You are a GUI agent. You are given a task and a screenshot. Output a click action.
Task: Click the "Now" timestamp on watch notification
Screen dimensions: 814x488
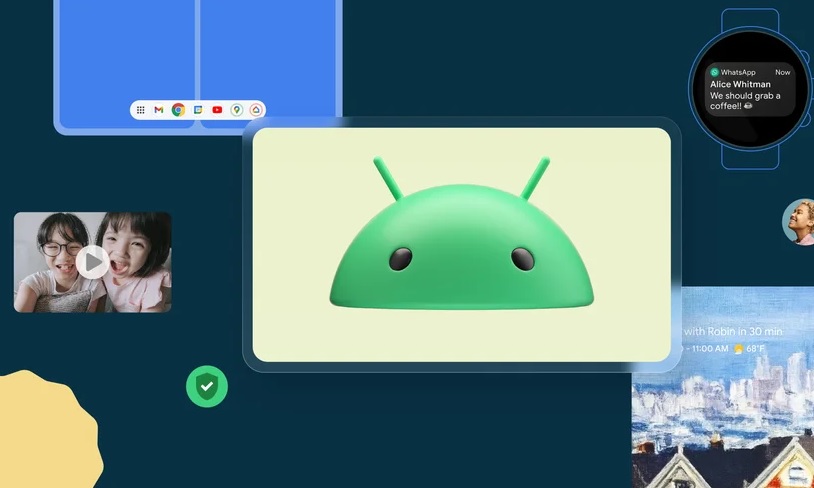click(782, 72)
